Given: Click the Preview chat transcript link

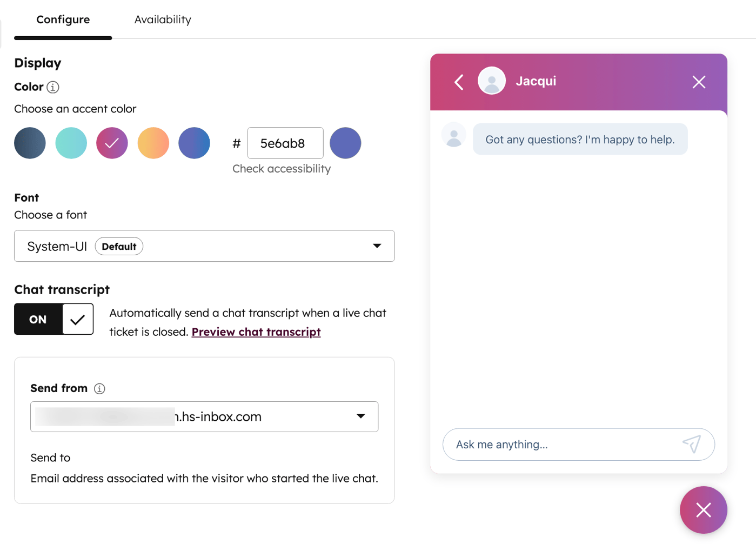Looking at the screenshot, I should pos(256,332).
